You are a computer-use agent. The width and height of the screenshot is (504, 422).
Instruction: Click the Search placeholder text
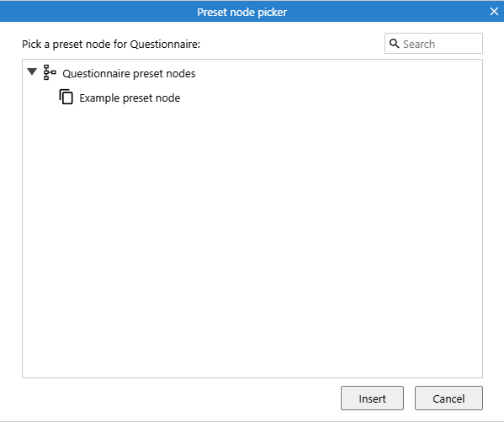pyautogui.click(x=419, y=44)
